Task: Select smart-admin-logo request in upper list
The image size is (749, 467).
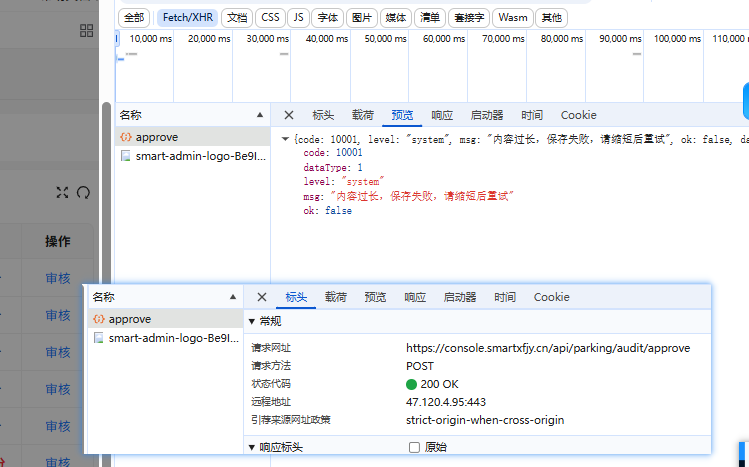Action: pos(193,156)
